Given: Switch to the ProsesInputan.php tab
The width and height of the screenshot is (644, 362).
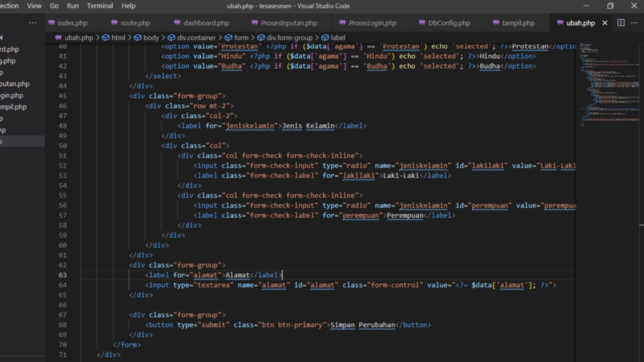Looking at the screenshot, I should tap(288, 23).
